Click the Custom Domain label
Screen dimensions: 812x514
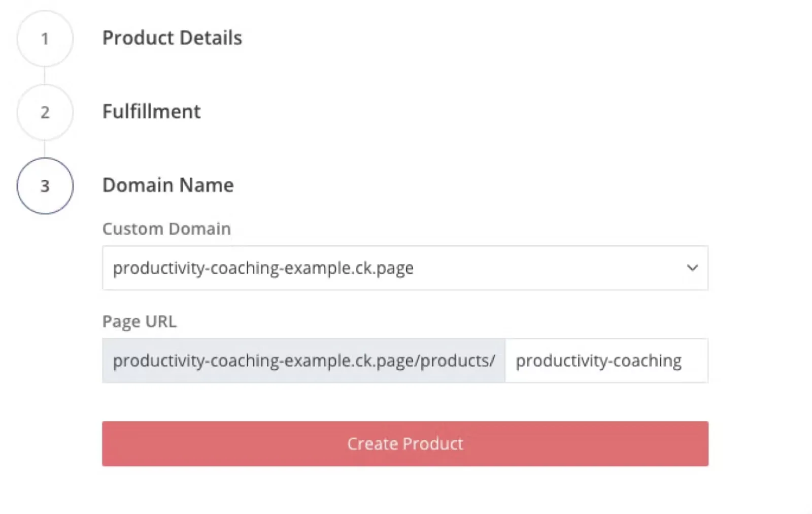point(166,229)
